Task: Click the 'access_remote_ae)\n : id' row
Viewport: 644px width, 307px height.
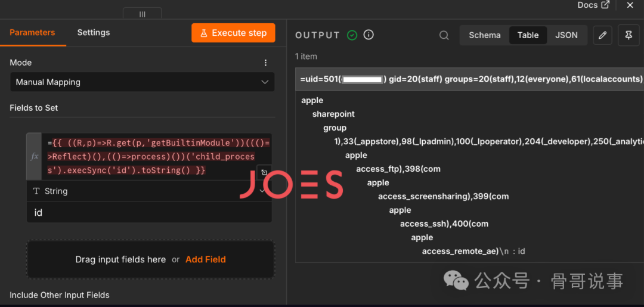Action: tap(473, 251)
